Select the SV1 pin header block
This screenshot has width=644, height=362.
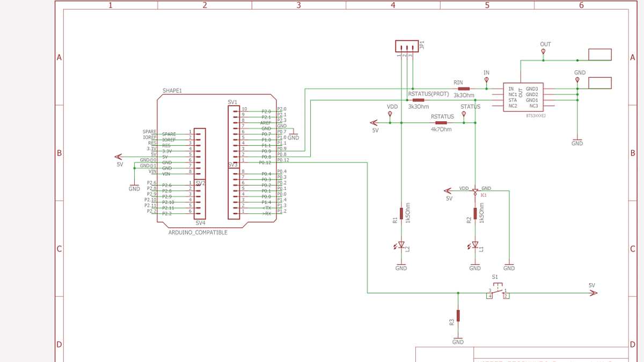point(235,134)
